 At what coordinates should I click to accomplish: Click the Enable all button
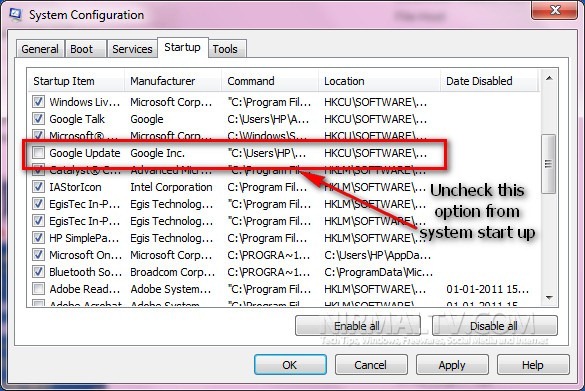pos(357,326)
